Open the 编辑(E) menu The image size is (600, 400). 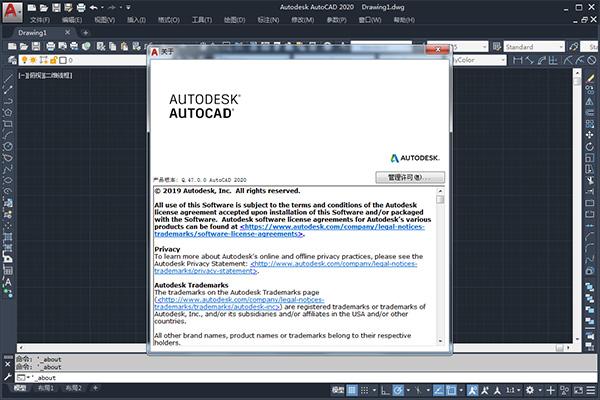(72, 20)
